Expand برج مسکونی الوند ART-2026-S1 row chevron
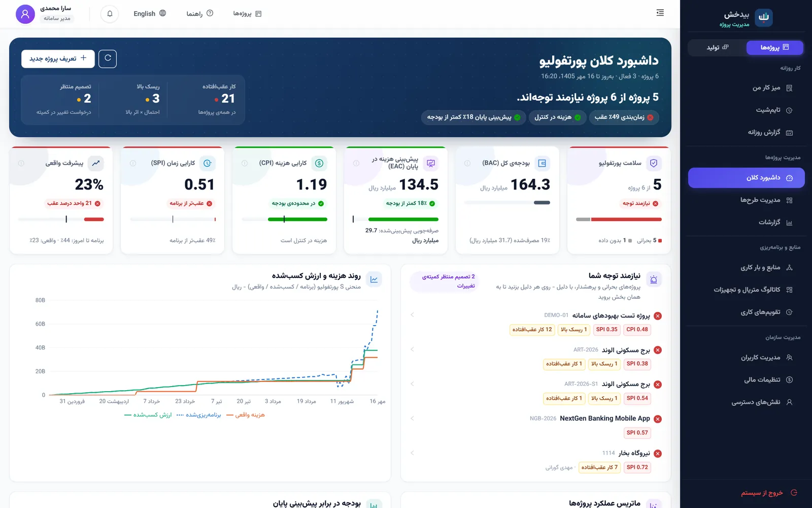This screenshot has width=812, height=508. 412,384
